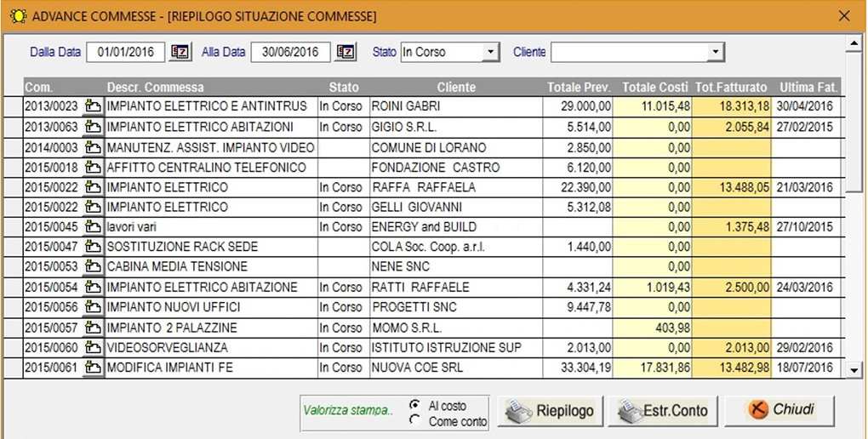The image size is (868, 439).
Task: Click client cell COMUNE DI LORANO
Action: 456,148
